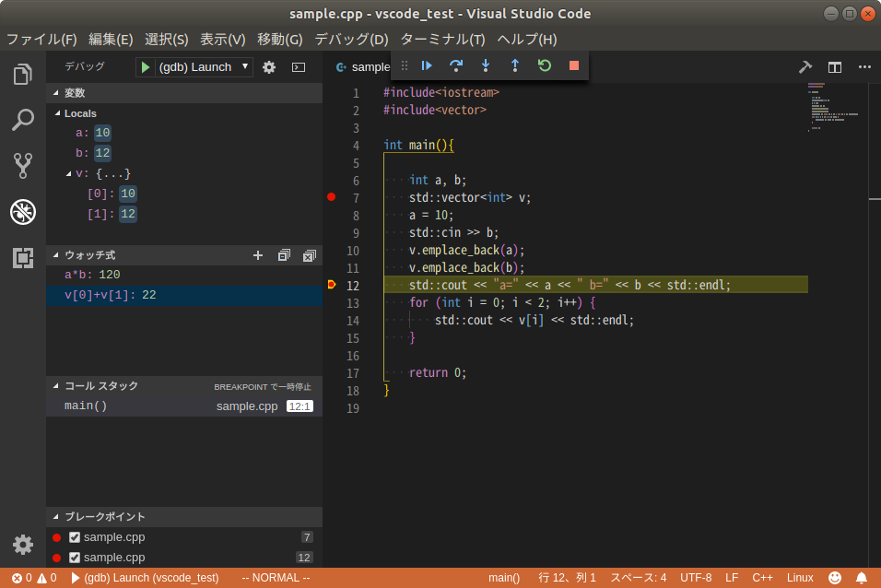This screenshot has width=881, height=588.
Task: Click the code minimap overview
Action: point(834,107)
